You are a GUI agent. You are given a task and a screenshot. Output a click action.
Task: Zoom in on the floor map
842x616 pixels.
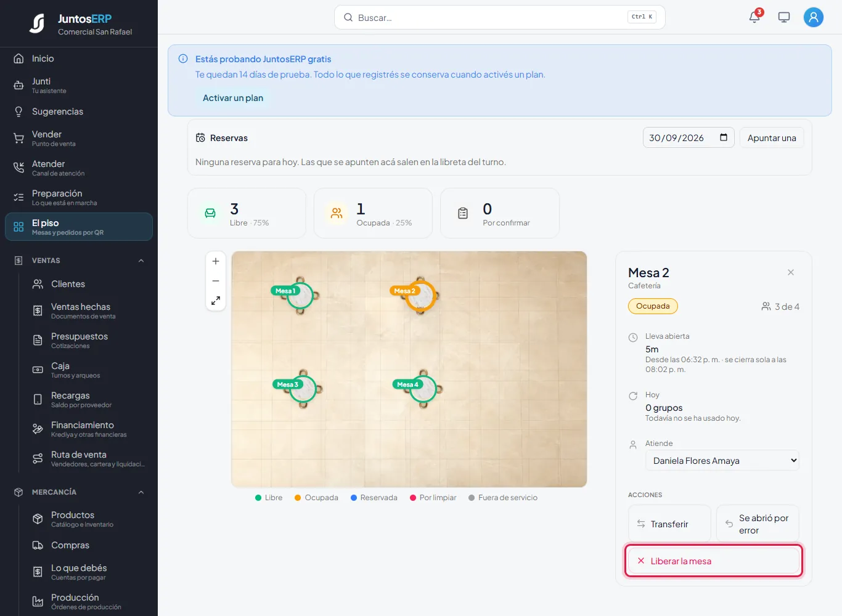(216, 261)
